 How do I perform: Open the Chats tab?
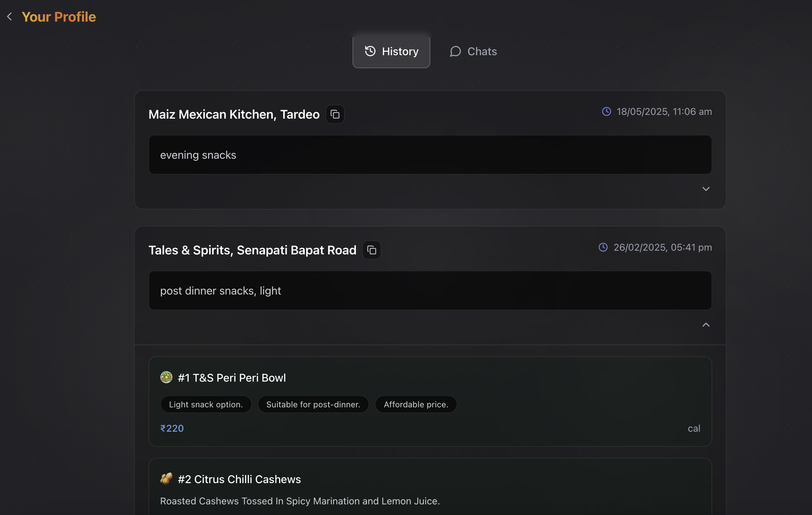coord(474,52)
